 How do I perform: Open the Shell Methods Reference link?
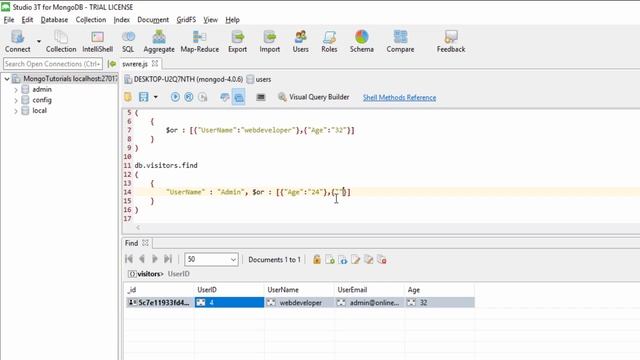(400, 98)
